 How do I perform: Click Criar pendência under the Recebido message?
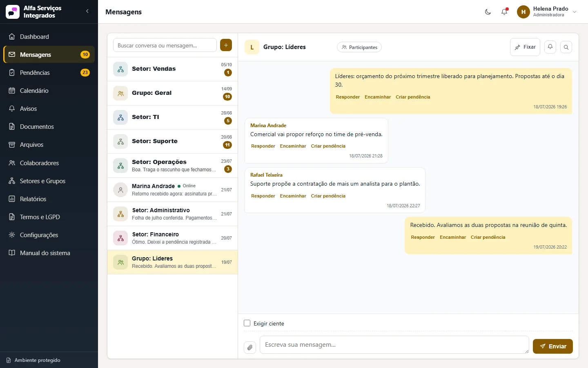(x=488, y=237)
